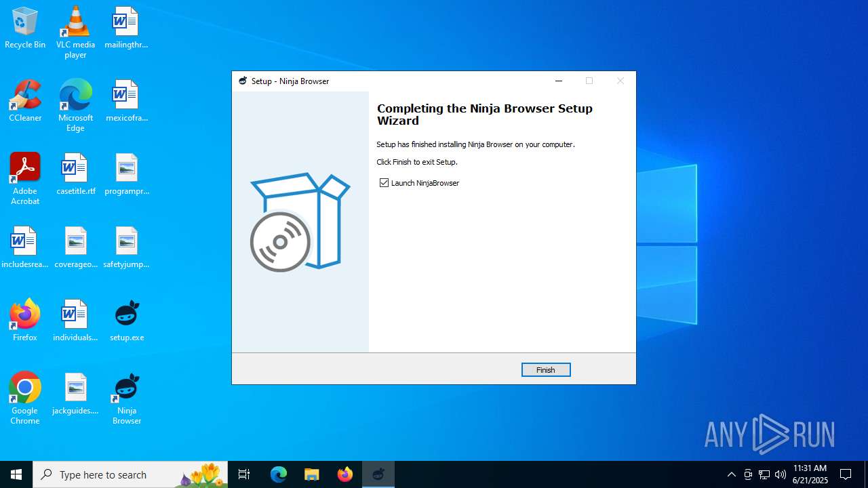Viewport: 868px width, 488px height.
Task: Select the includesrea... Word document icon
Action: click(25, 247)
